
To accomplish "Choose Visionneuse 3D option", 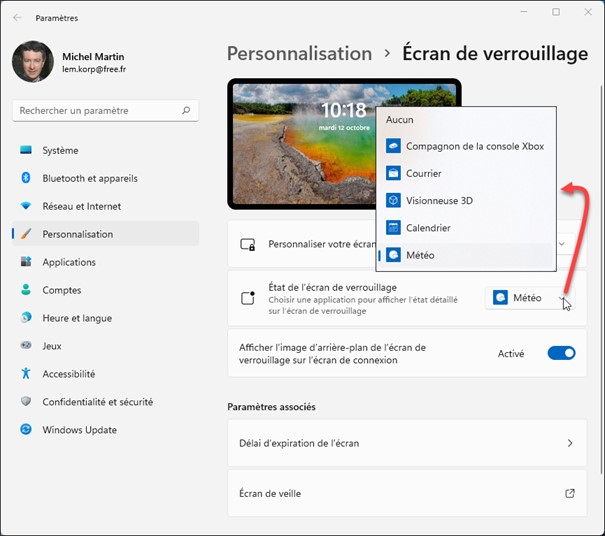I will pos(466,201).
